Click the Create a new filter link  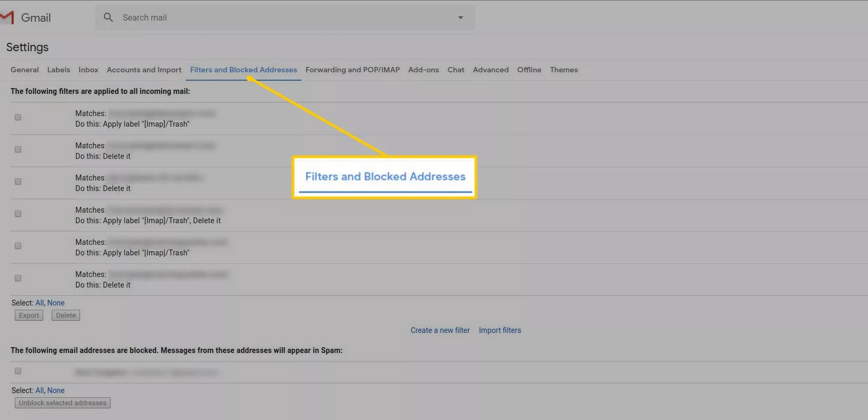(440, 330)
